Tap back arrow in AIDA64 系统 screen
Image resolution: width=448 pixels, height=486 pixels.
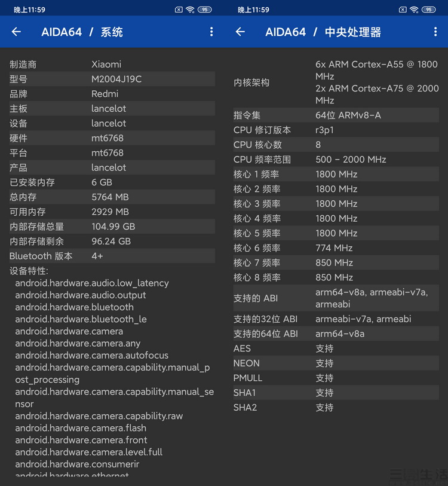click(16, 32)
